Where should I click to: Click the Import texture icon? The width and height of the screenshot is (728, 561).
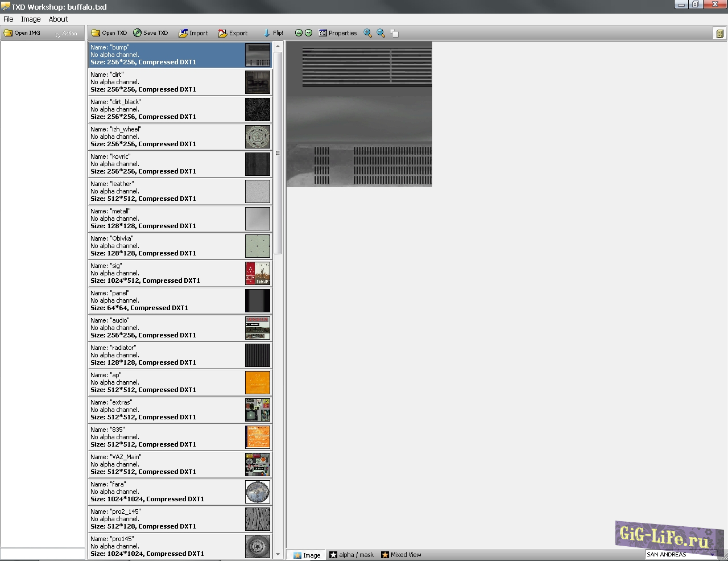tap(183, 34)
